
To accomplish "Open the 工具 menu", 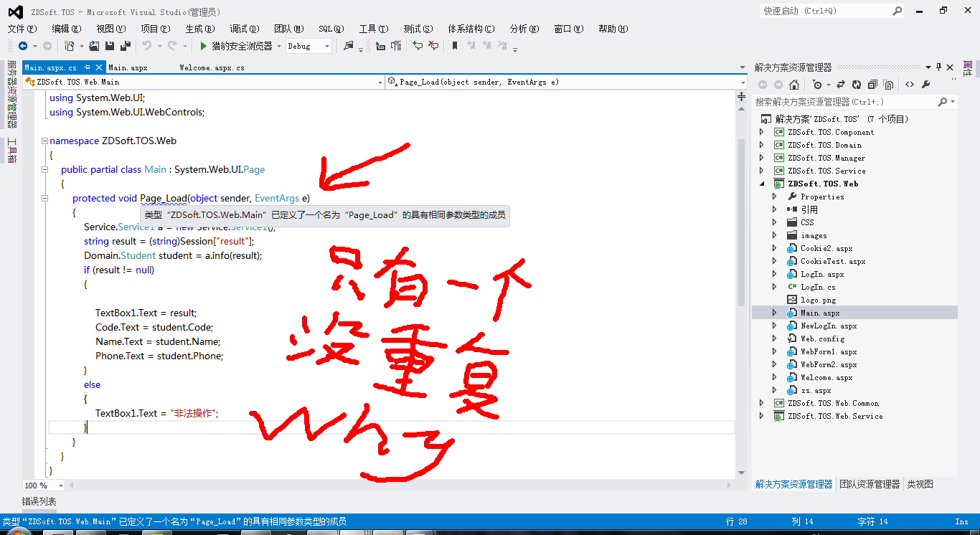I will 373,29.
